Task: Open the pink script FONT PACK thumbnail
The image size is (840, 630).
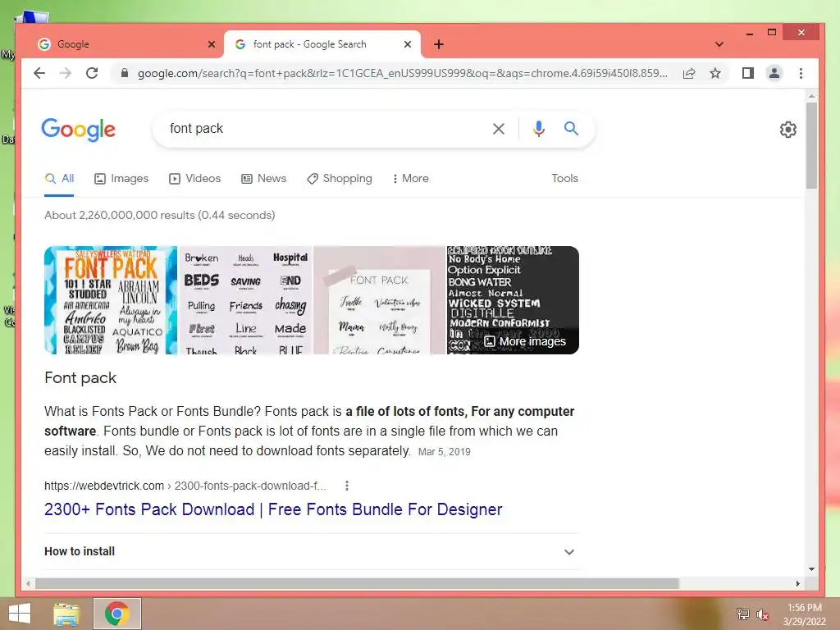Action: tap(379, 300)
